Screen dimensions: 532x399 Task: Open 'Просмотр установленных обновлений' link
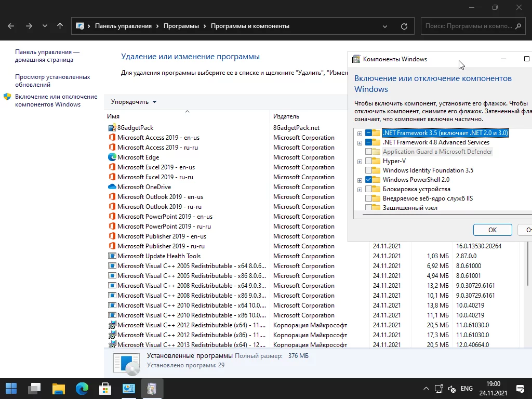coord(52,81)
